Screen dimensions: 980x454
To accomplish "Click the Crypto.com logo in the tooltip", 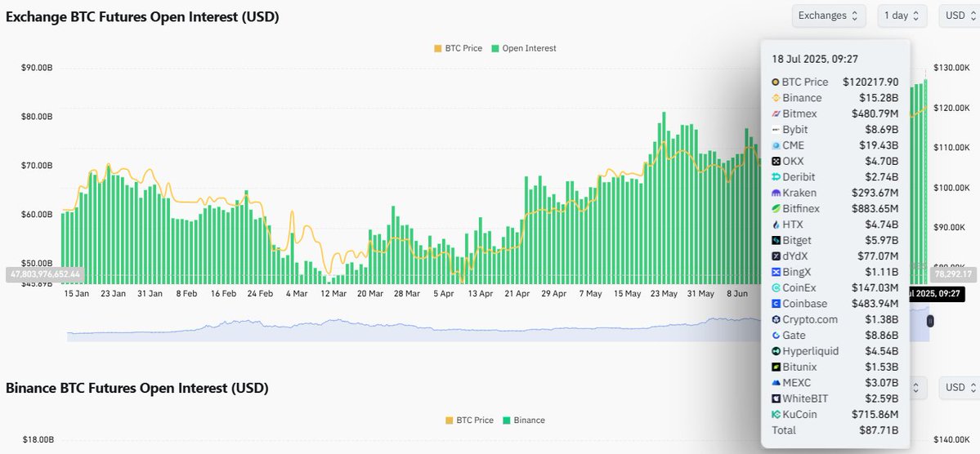I will pyautogui.click(x=776, y=319).
